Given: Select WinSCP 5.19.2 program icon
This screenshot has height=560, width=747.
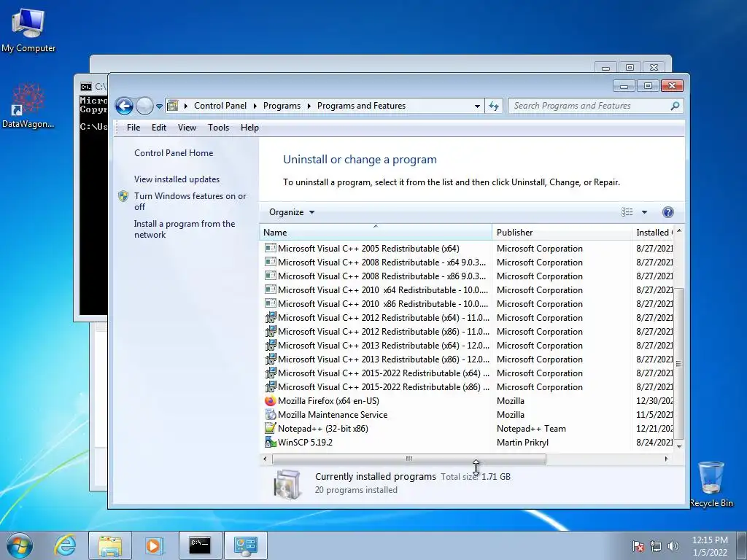Looking at the screenshot, I should tap(270, 442).
